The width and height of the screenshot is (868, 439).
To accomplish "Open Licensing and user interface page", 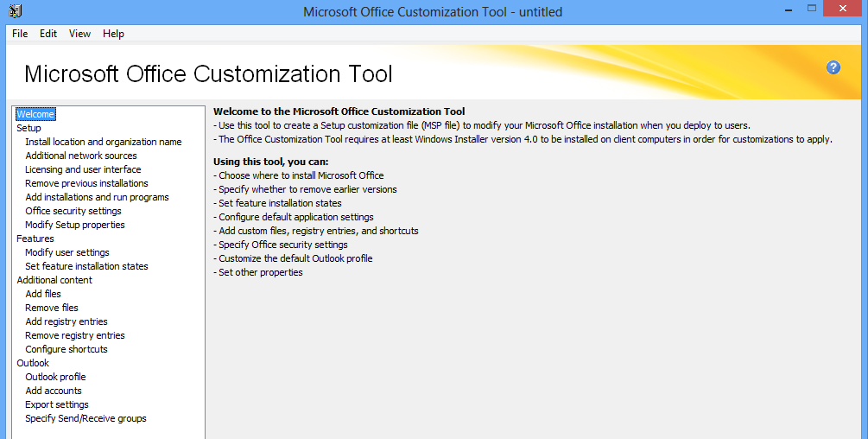I will coord(83,169).
